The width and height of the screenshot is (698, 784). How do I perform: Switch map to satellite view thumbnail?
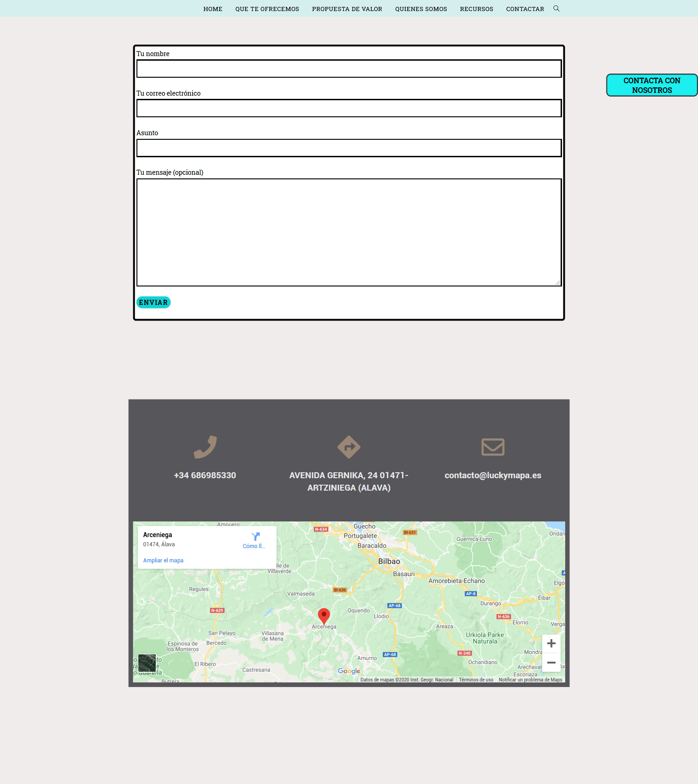pyautogui.click(x=147, y=663)
